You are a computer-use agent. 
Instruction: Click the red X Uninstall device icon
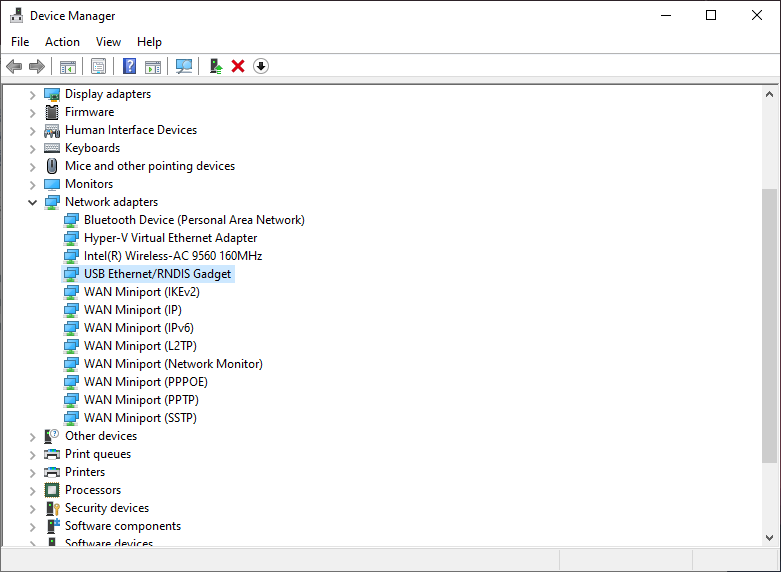[x=238, y=66]
